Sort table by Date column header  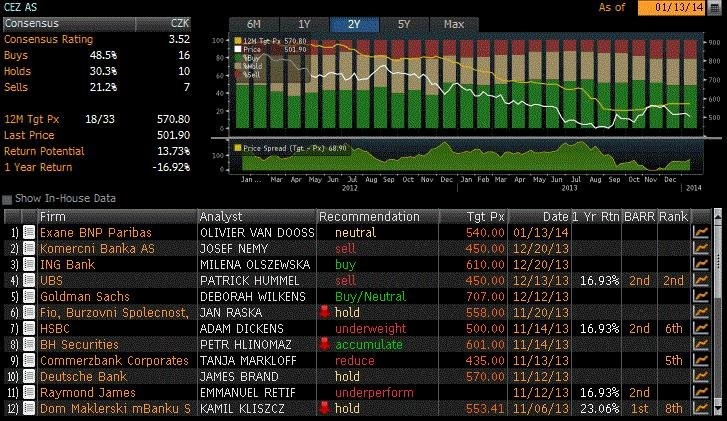[540, 217]
